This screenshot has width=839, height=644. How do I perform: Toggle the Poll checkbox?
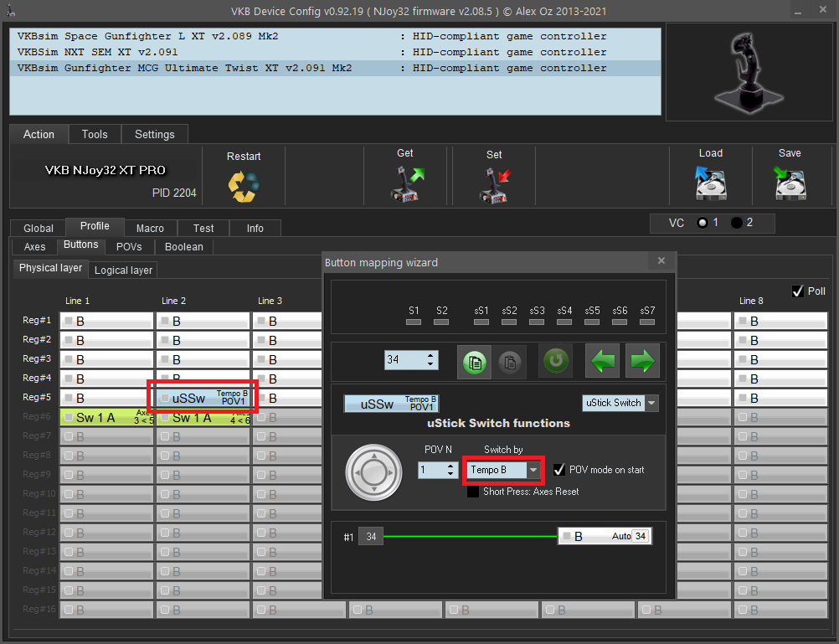(x=798, y=291)
